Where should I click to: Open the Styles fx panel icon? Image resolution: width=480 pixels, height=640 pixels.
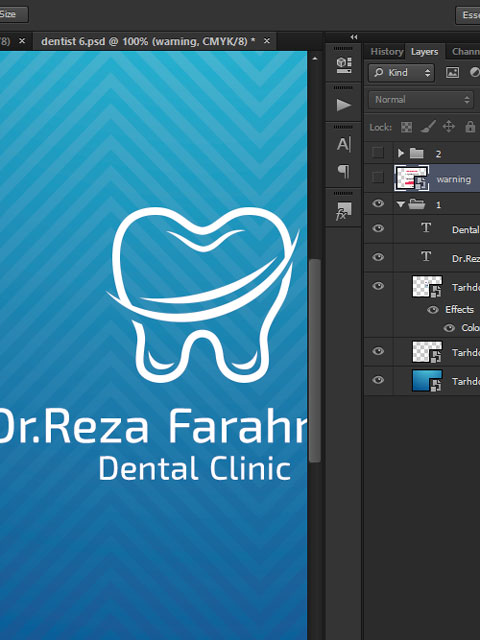[x=343, y=211]
